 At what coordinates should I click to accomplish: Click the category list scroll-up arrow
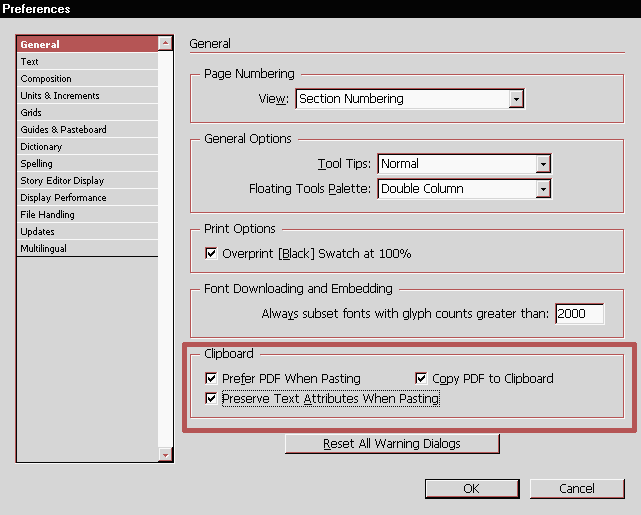click(165, 43)
